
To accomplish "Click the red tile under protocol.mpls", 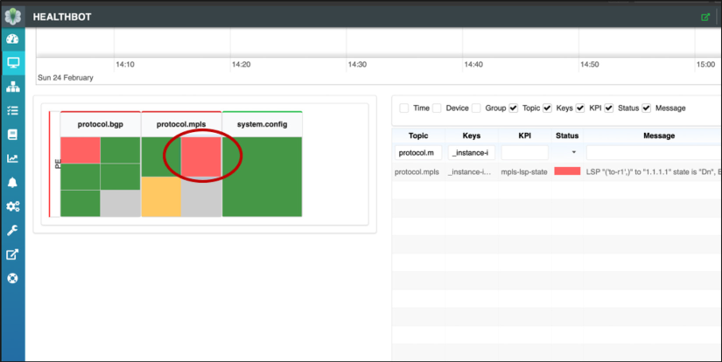I will 201,157.
